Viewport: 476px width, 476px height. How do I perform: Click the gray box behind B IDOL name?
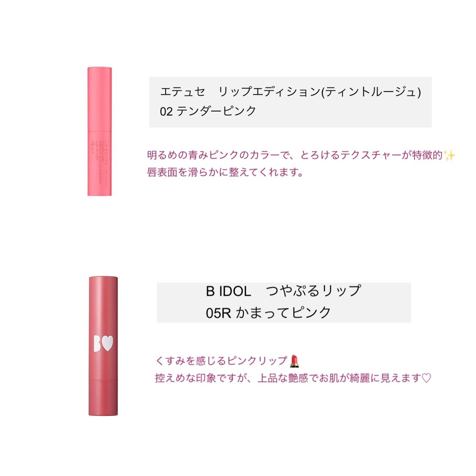tap(284, 302)
